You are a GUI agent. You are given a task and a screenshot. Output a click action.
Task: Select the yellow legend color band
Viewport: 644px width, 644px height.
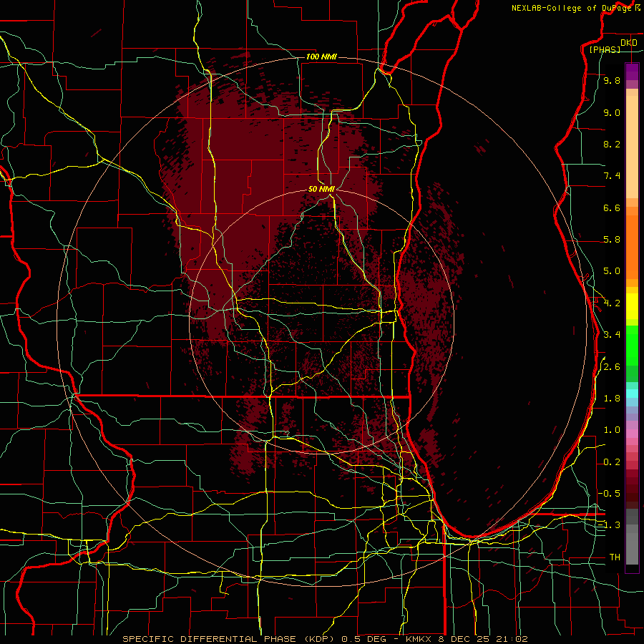(632, 306)
